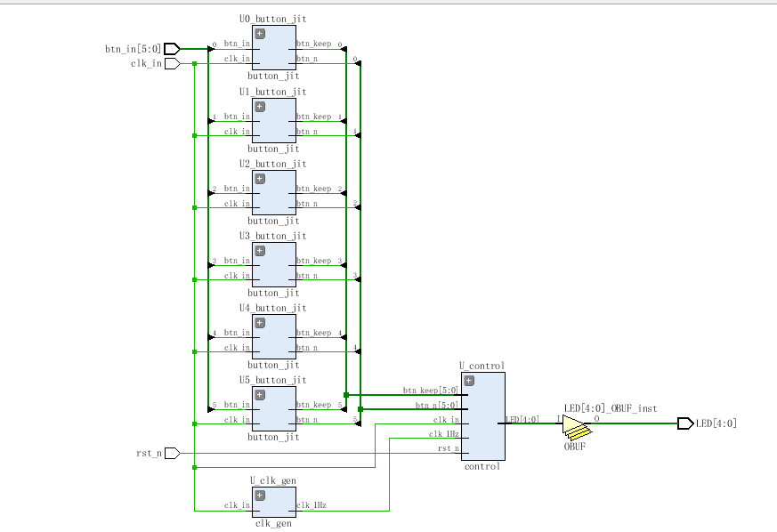Click the btn_in pin on U2_button_jit
The width and height of the screenshot is (777, 532).
pos(237,189)
